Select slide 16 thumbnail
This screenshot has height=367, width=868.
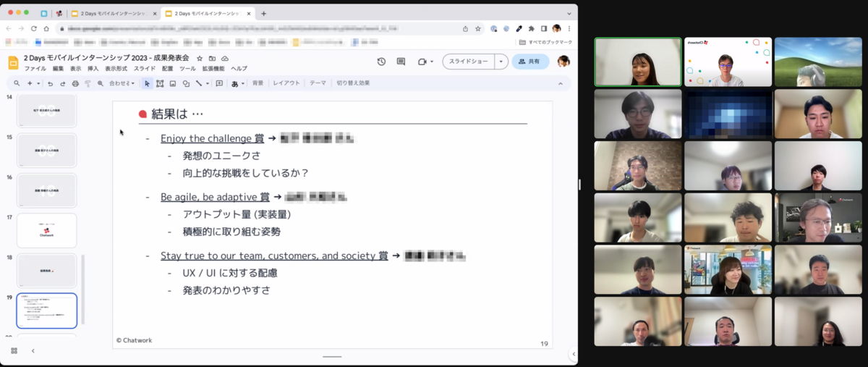point(46,190)
